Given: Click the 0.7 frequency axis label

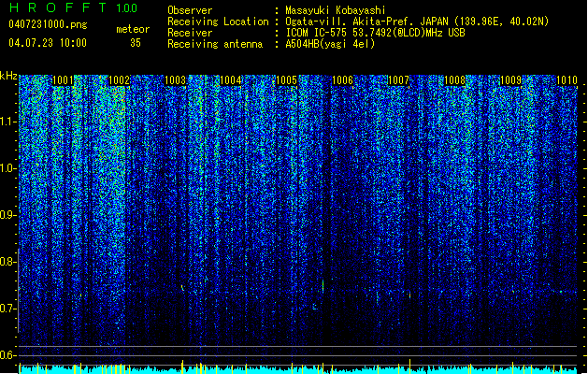Looking at the screenshot, I should 7,309.
